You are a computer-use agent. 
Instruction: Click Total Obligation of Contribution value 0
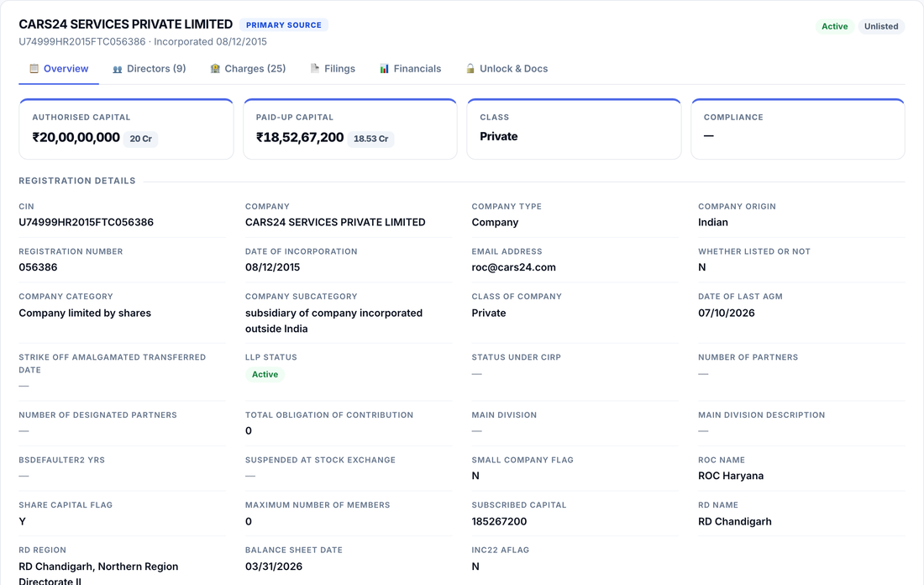[249, 431]
